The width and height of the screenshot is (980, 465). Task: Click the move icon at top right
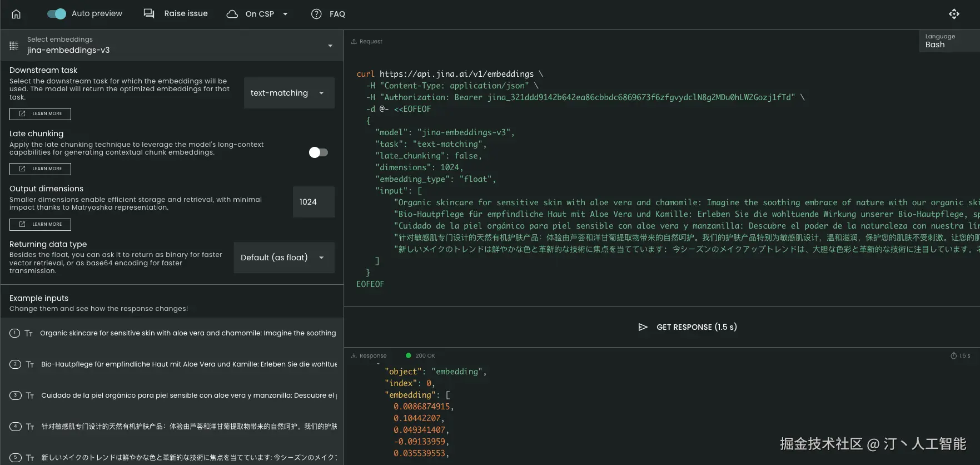point(954,14)
